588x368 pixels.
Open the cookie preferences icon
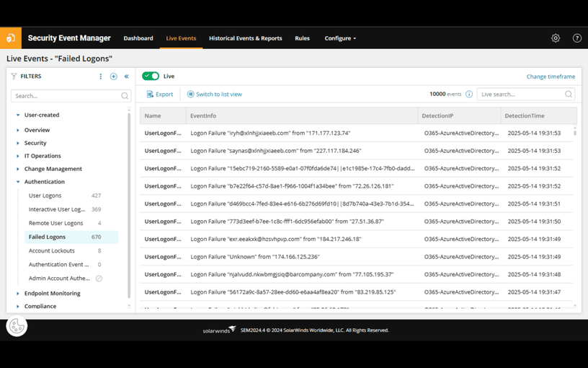pos(17,326)
